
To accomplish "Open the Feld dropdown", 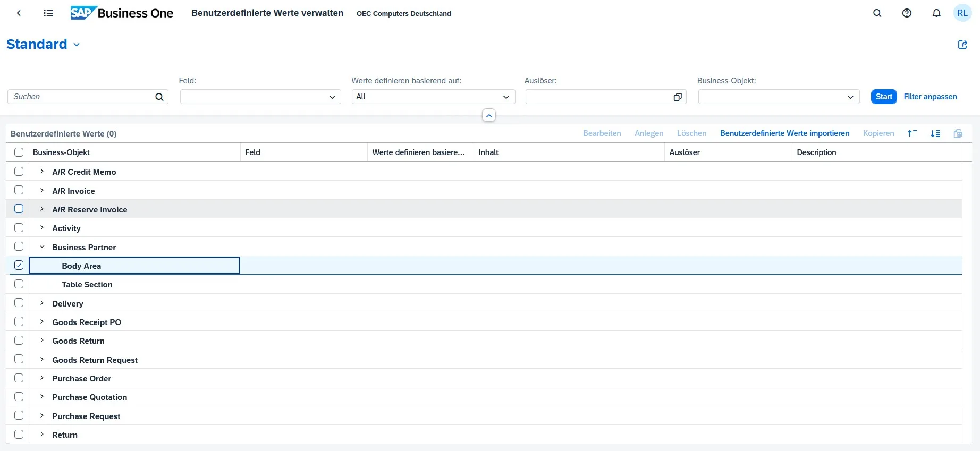I will [260, 97].
